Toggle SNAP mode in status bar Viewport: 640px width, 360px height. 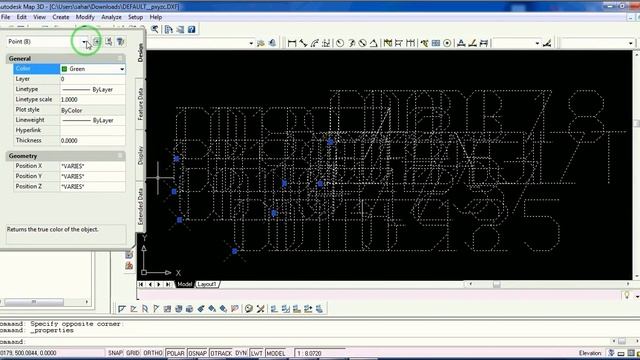[x=116, y=353]
